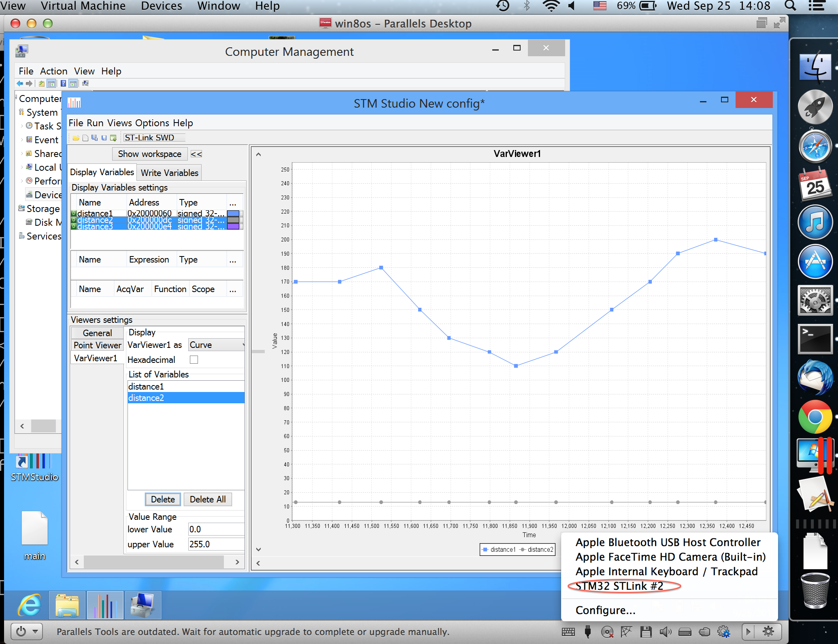Click the Parallels power button at bottom left
This screenshot has height=644, width=838.
(x=21, y=631)
